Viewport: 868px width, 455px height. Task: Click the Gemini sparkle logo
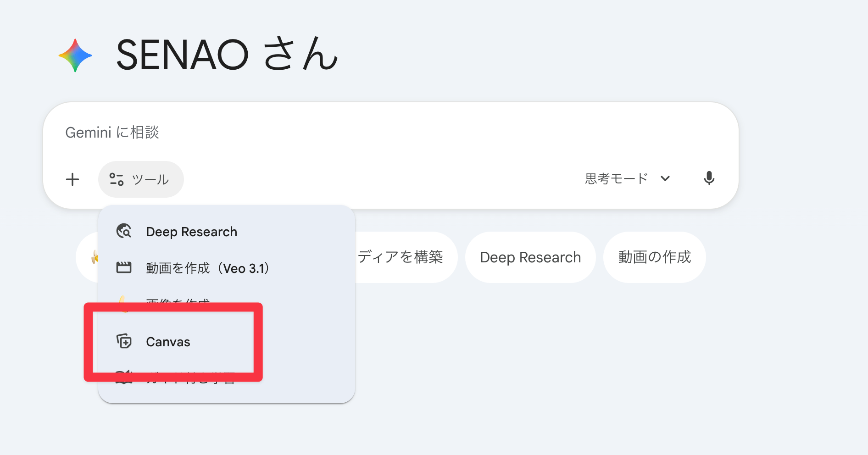tap(75, 55)
